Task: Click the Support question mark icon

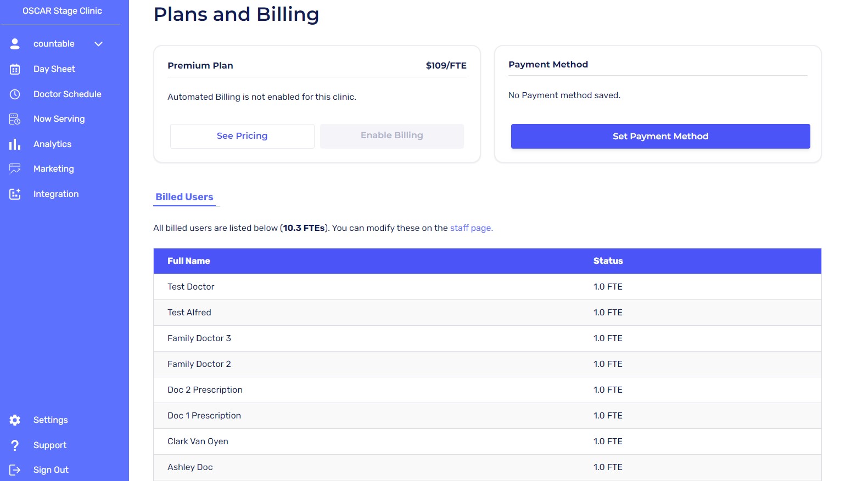Action: 15,445
